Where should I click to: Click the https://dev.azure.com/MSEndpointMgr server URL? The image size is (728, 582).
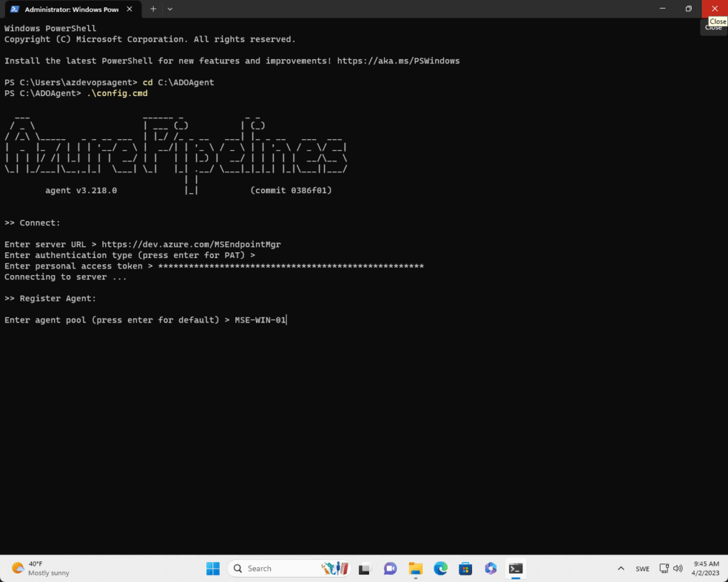191,244
